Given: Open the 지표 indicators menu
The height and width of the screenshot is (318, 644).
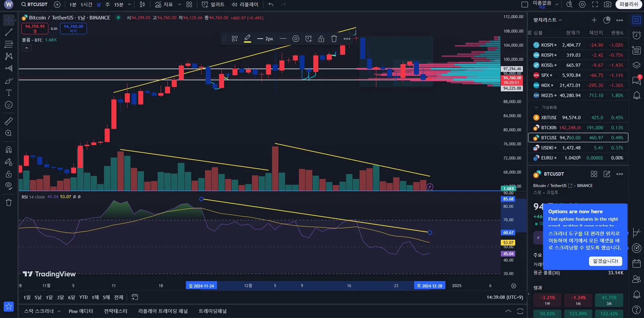Looking at the screenshot, I should pos(164,5).
